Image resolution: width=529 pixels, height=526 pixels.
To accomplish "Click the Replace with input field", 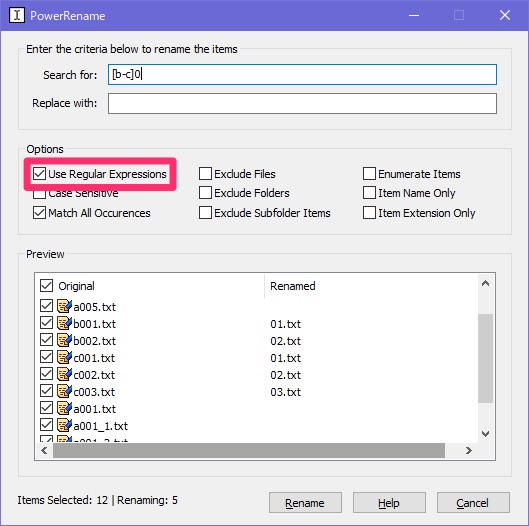I will [x=302, y=103].
